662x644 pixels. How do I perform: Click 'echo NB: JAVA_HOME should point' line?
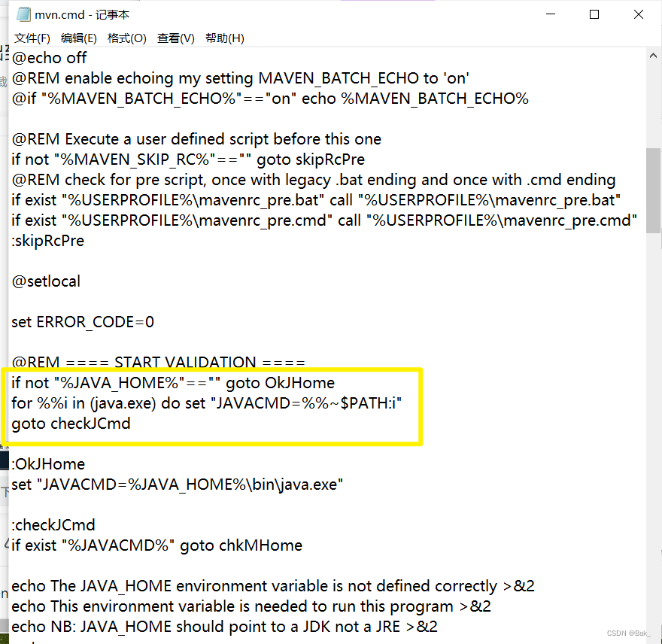(x=225, y=626)
